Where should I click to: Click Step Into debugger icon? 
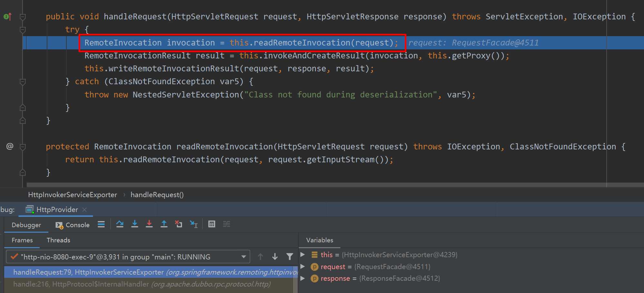[135, 224]
